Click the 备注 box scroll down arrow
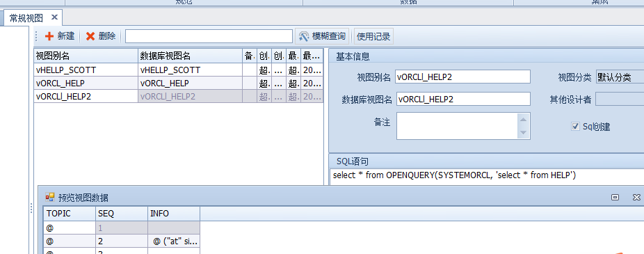 point(523,132)
